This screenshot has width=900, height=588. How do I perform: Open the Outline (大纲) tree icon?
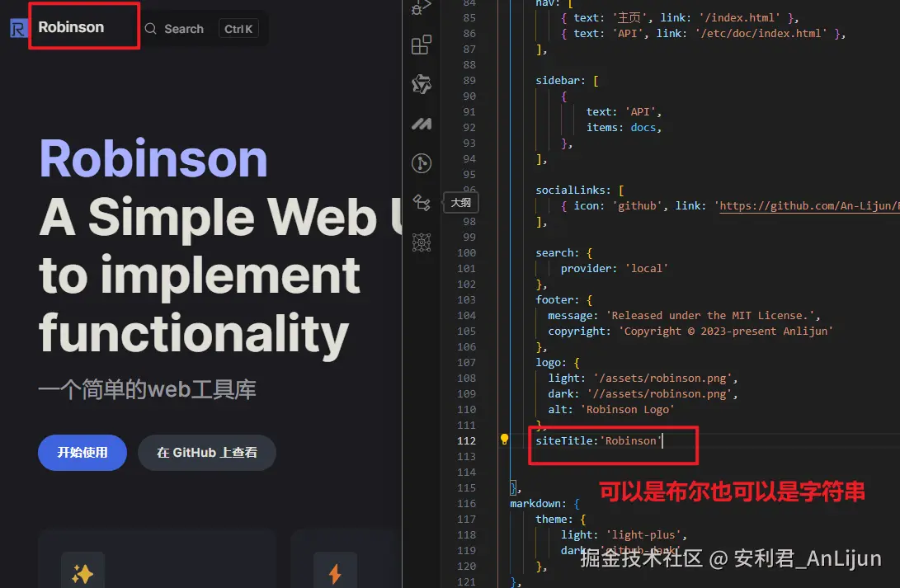pos(422,203)
